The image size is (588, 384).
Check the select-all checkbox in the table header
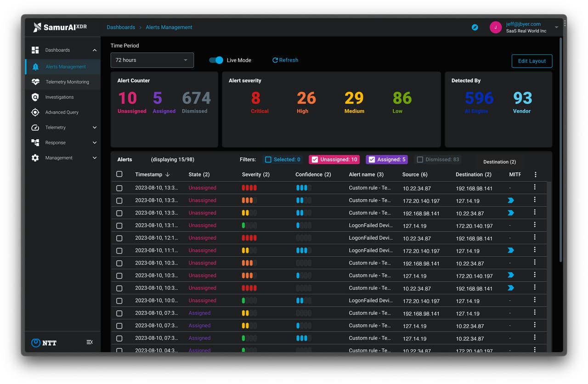119,174
